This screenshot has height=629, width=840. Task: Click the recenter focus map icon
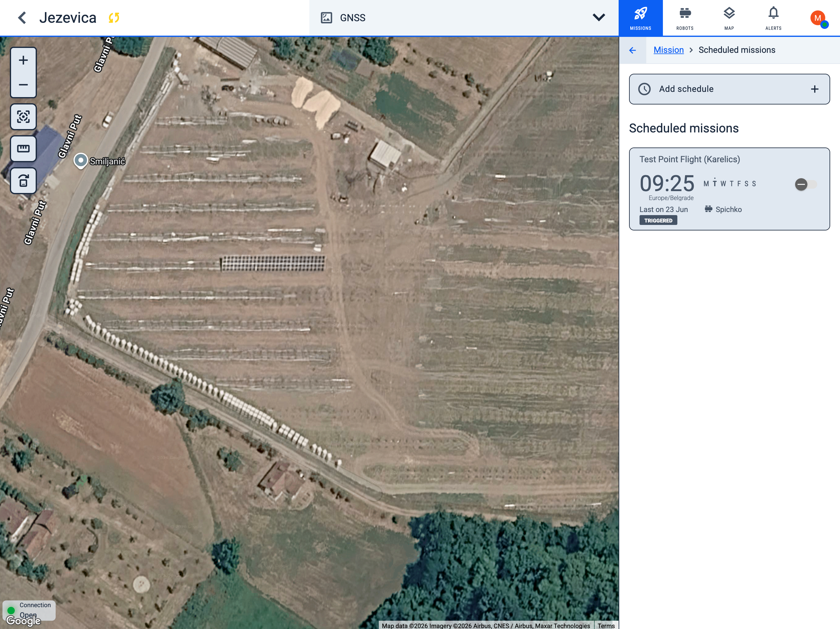(23, 116)
